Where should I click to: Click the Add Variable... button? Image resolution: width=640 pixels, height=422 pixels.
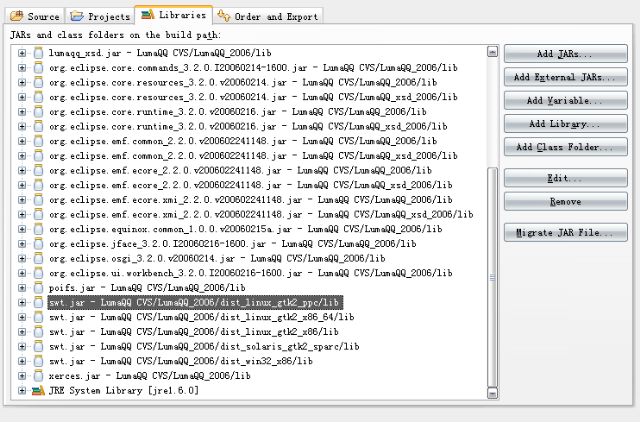point(565,100)
